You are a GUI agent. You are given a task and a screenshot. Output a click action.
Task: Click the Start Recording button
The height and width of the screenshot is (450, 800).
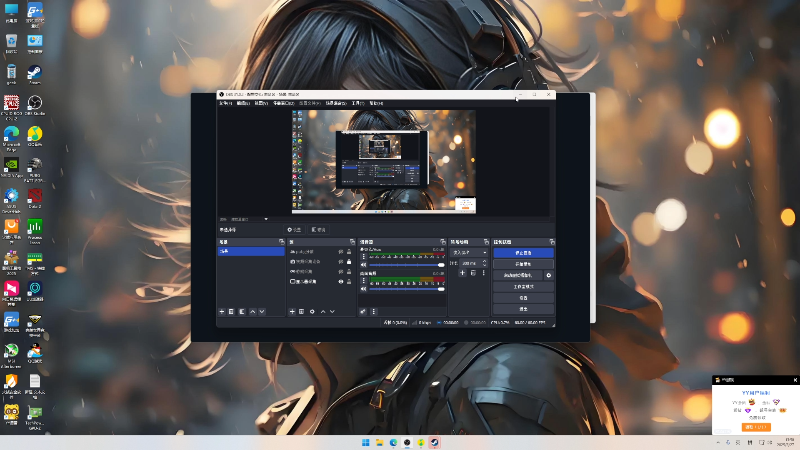tap(523, 264)
